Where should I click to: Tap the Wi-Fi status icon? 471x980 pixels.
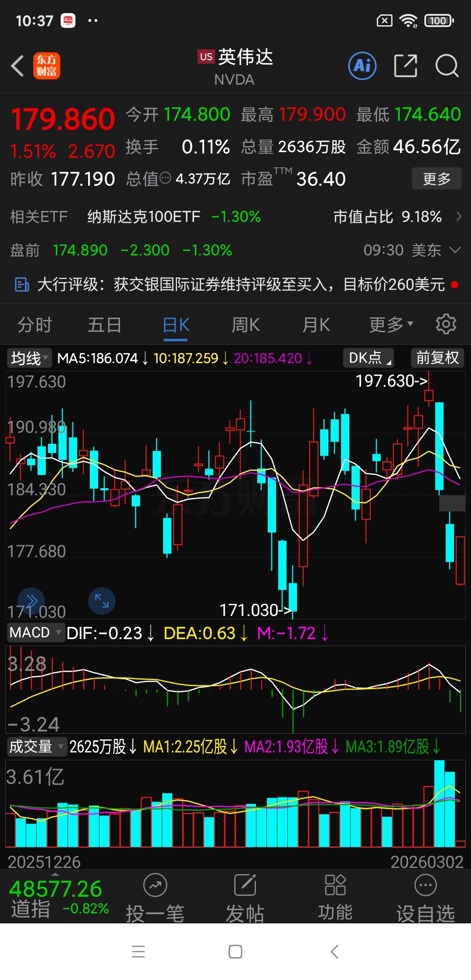pos(409,20)
